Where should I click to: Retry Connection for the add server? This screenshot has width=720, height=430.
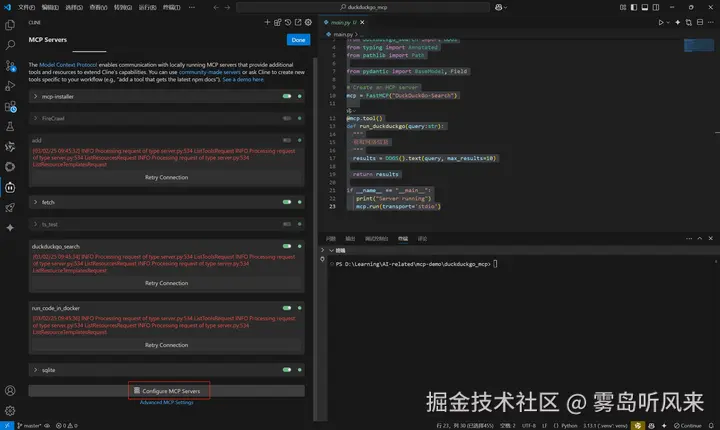pos(166,177)
